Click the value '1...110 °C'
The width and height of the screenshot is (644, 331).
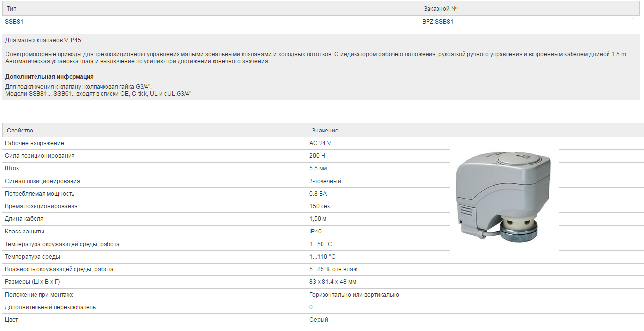[322, 257]
